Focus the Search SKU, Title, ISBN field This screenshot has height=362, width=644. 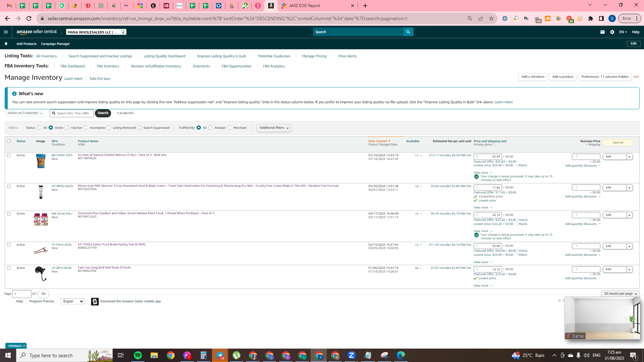pos(72,113)
